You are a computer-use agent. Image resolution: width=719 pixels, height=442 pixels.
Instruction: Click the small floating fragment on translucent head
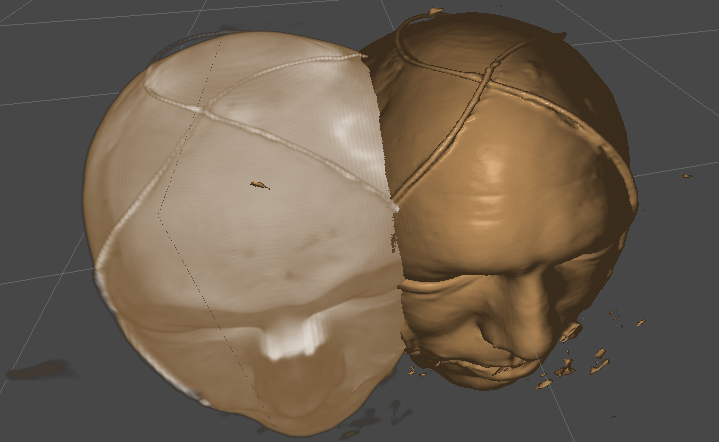pos(260,185)
